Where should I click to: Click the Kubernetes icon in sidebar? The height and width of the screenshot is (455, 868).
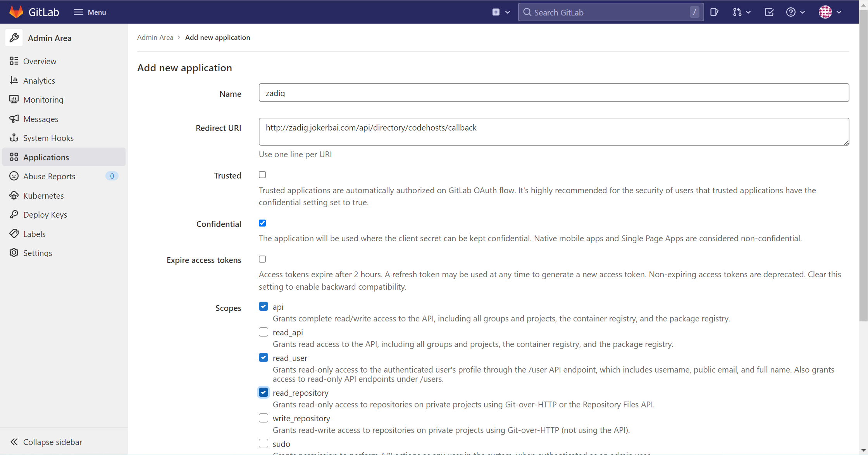coord(14,196)
